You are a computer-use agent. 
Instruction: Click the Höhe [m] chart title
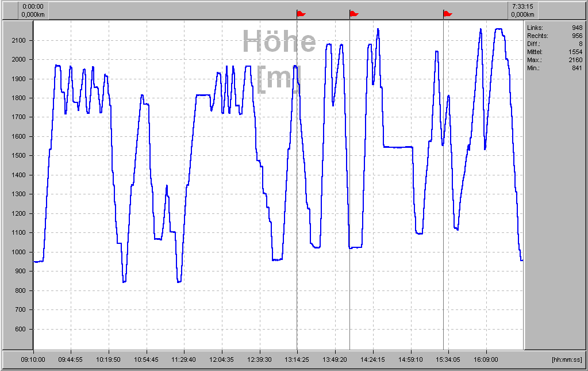(x=279, y=59)
